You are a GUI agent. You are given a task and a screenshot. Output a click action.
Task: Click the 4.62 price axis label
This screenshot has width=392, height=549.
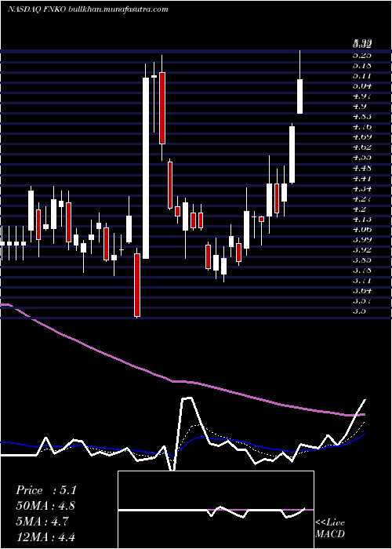(x=362, y=147)
